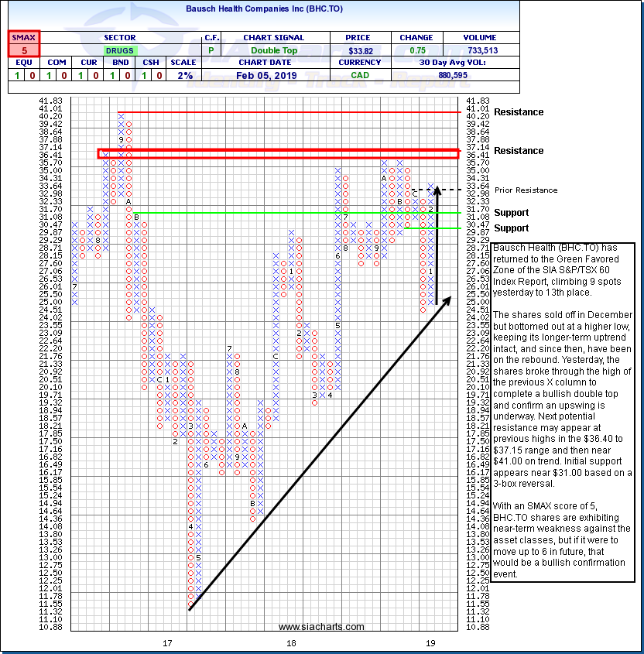Click the $33.82 price value
This screenshot has width=644, height=654.
click(x=360, y=50)
